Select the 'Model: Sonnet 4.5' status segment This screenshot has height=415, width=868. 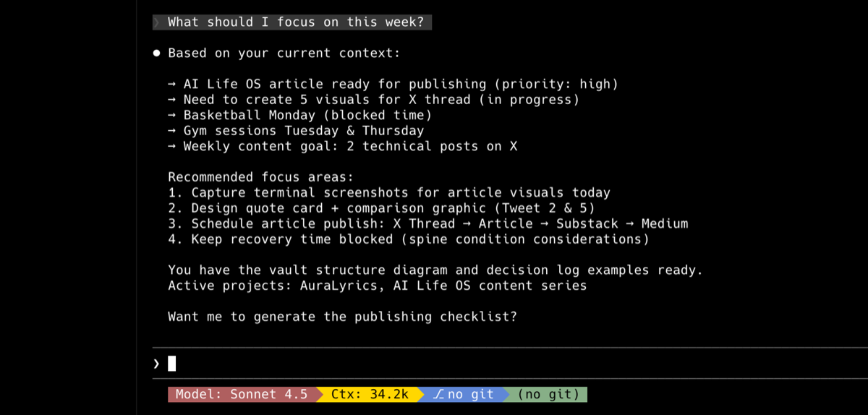241,395
